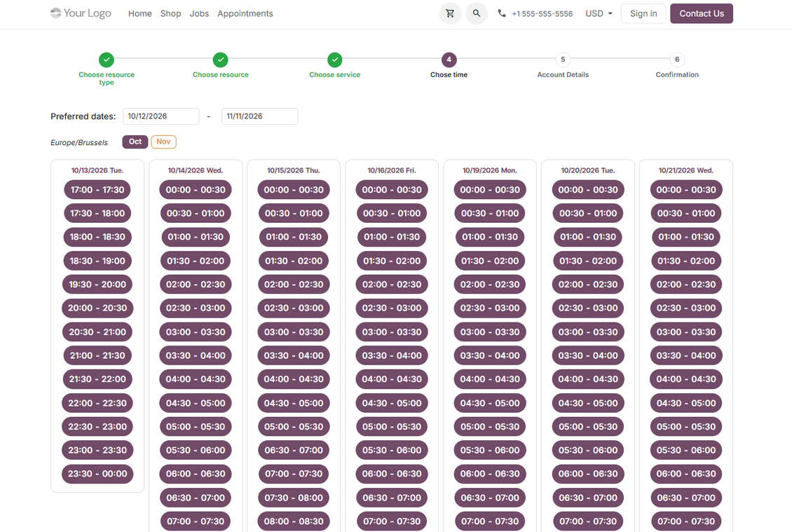
Task: Select 22:30 - 23:00 slot on 10/13 Tue
Action: (x=97, y=427)
